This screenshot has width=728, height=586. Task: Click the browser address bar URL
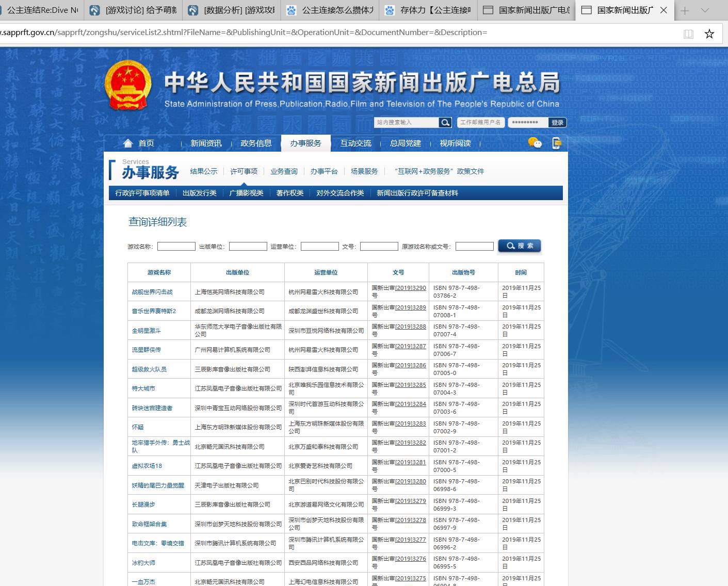click(x=244, y=32)
